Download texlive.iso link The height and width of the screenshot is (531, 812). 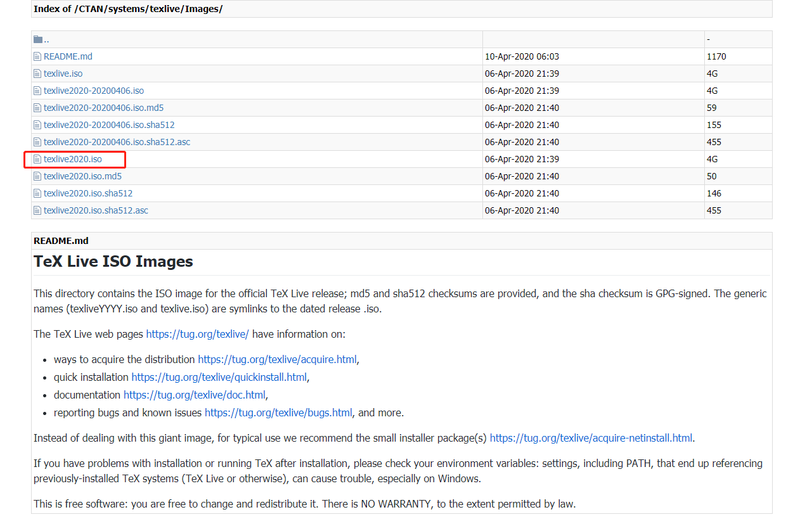click(63, 74)
